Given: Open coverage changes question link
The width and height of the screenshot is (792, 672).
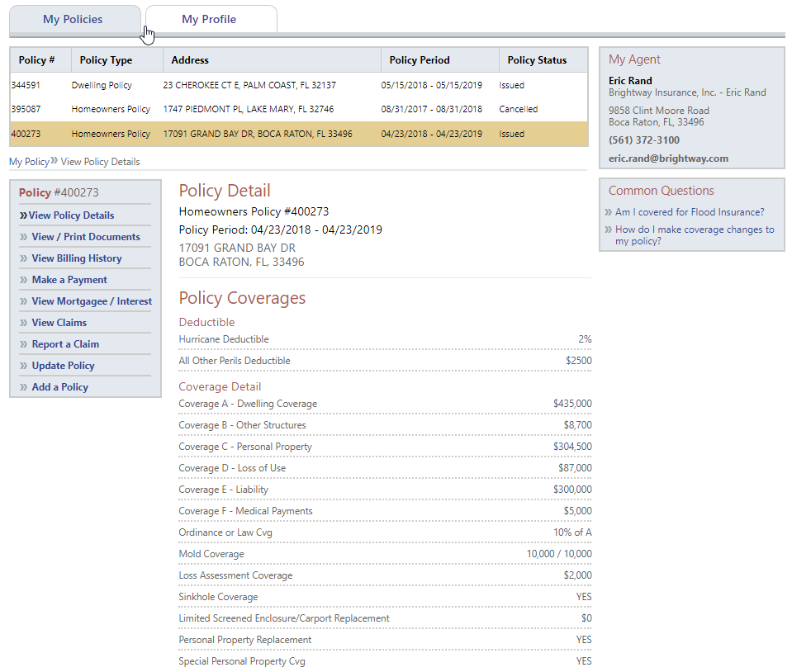Looking at the screenshot, I should coord(695,235).
